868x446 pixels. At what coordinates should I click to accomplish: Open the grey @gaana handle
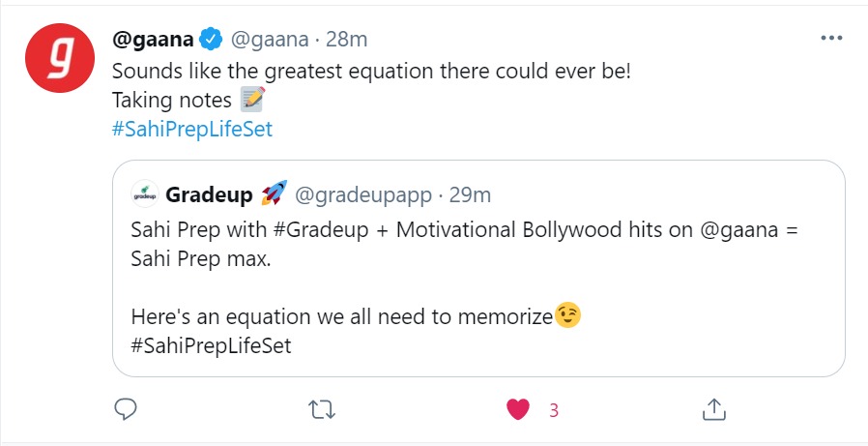tap(269, 40)
